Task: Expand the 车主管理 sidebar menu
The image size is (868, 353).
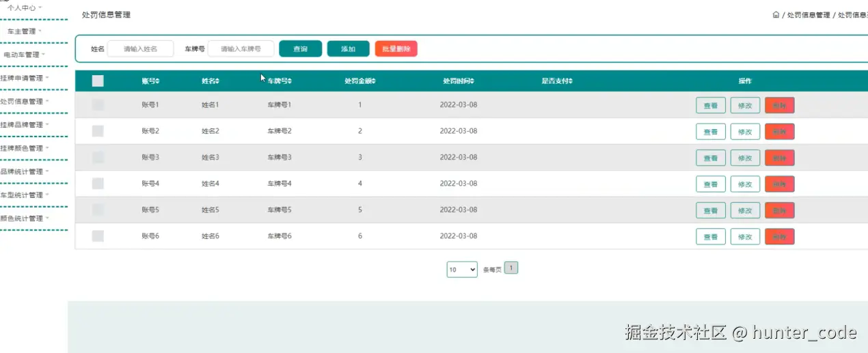Action: coord(25,31)
